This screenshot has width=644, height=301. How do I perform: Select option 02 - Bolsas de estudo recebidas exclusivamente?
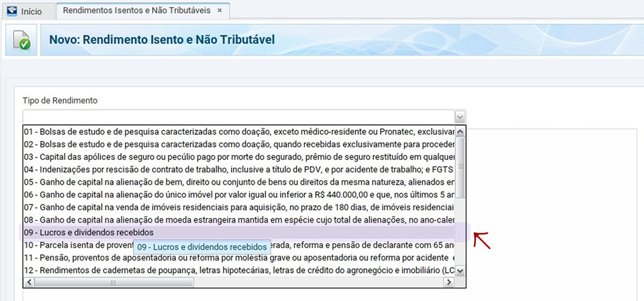click(x=239, y=145)
